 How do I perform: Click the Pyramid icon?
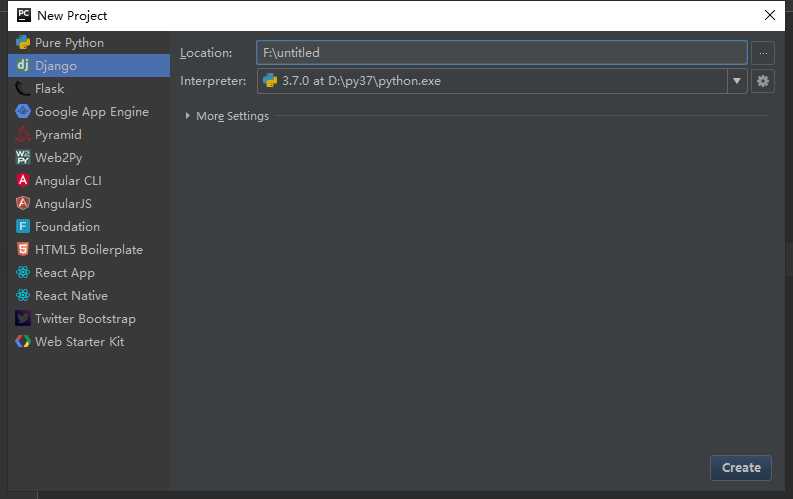(23, 134)
